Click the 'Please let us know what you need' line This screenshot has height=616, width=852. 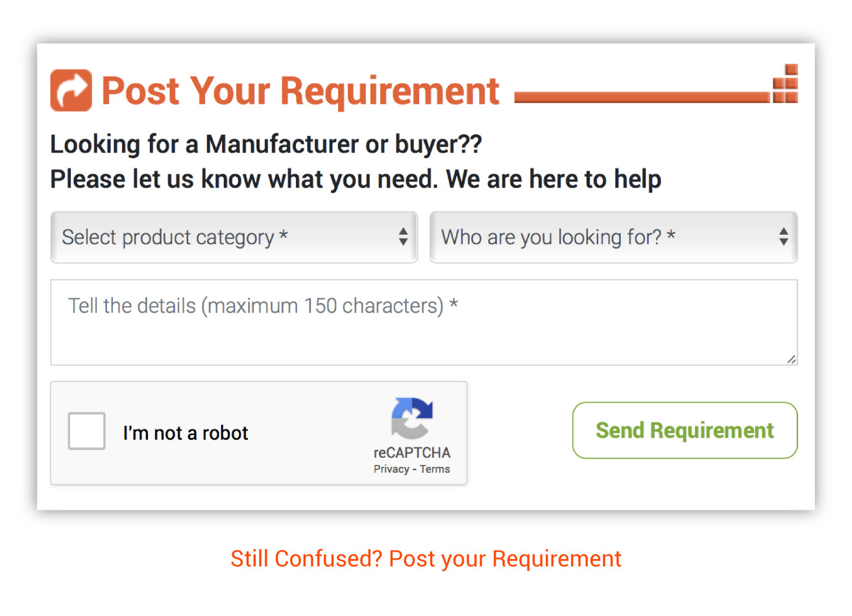coord(356,179)
